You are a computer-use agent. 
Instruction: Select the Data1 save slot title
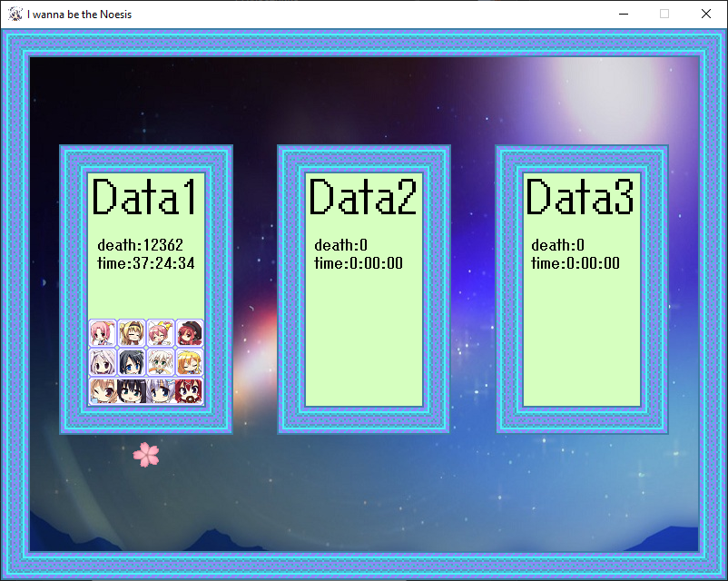145,197
